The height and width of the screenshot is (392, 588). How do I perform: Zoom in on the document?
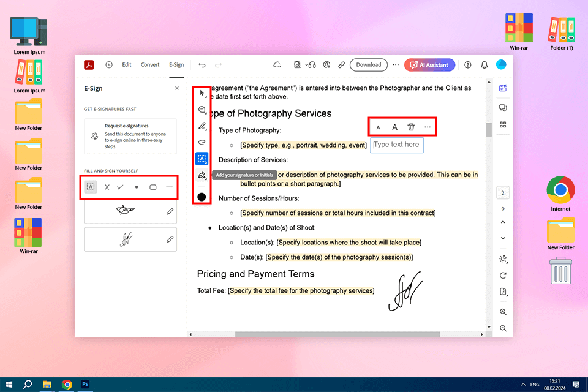click(x=503, y=312)
